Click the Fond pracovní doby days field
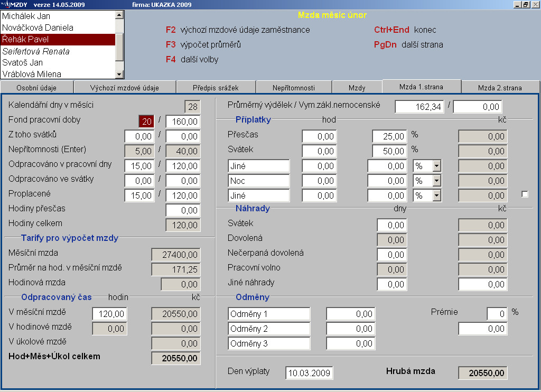The image size is (541, 392). tap(146, 122)
